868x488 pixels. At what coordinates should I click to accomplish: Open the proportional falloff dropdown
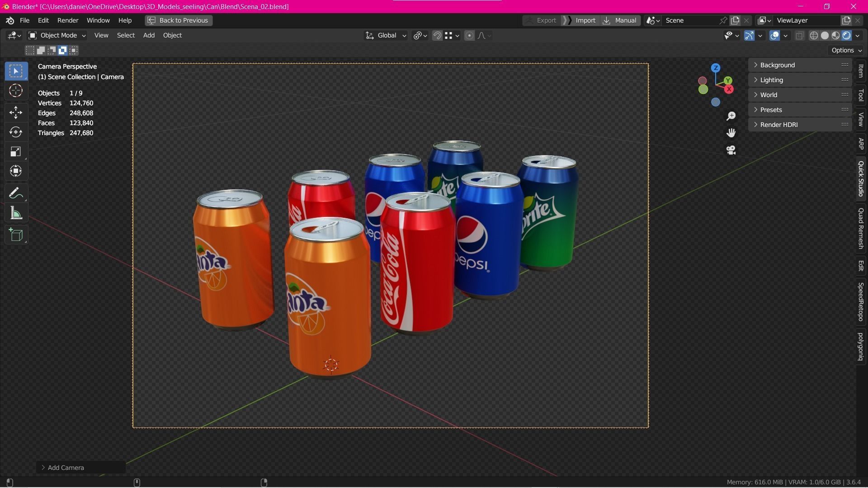[484, 35]
